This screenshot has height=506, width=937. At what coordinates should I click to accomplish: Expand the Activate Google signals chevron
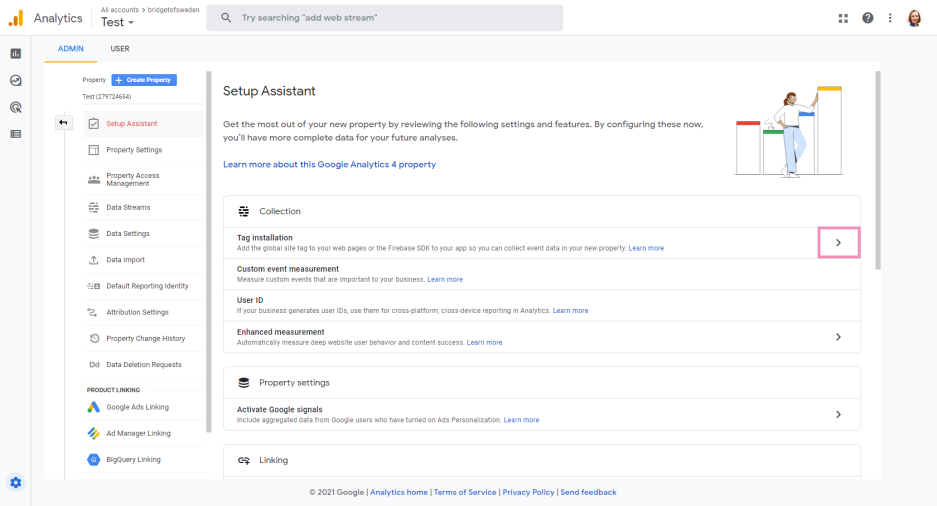pos(838,414)
